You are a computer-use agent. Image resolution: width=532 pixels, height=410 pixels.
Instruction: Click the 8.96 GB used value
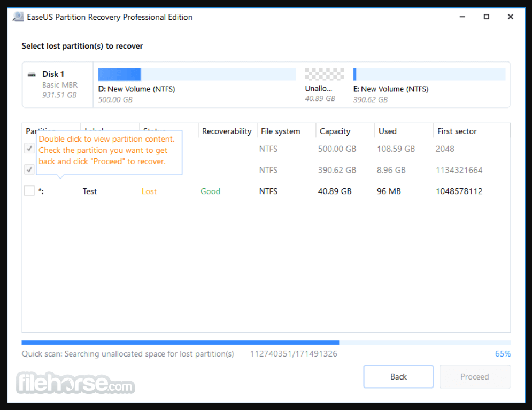click(391, 170)
